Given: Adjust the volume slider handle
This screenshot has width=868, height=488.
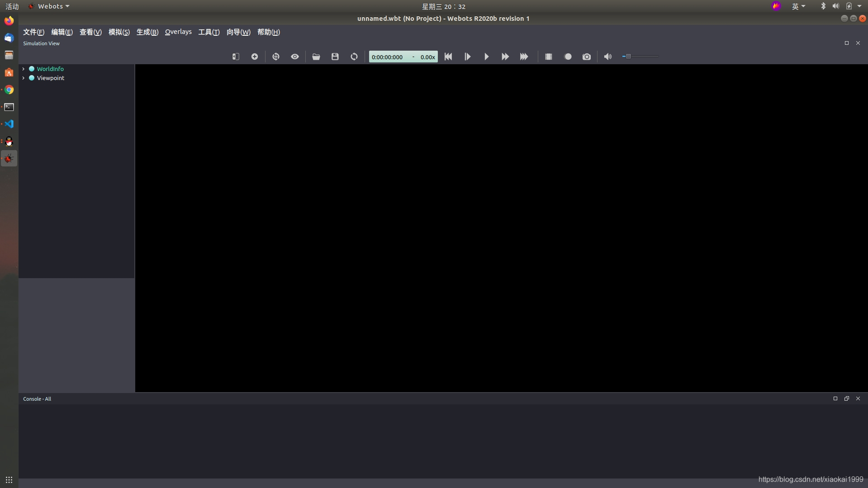Looking at the screenshot, I should tap(628, 57).
